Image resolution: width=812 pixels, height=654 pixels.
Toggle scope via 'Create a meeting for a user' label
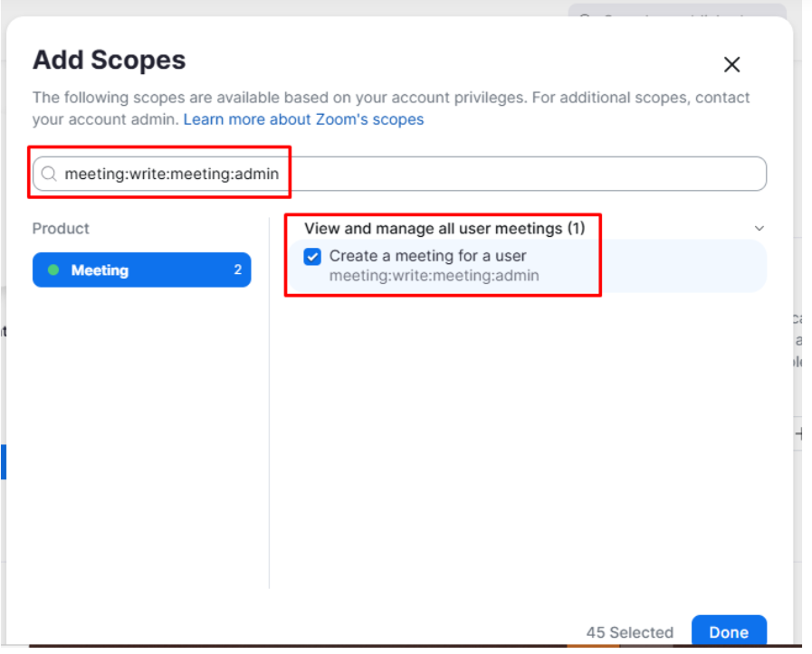click(427, 256)
